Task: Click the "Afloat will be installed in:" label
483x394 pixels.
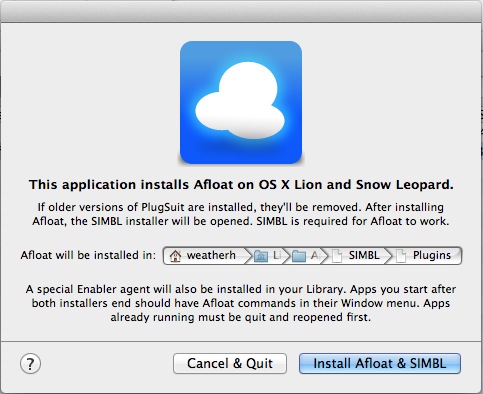Action: coord(88,255)
